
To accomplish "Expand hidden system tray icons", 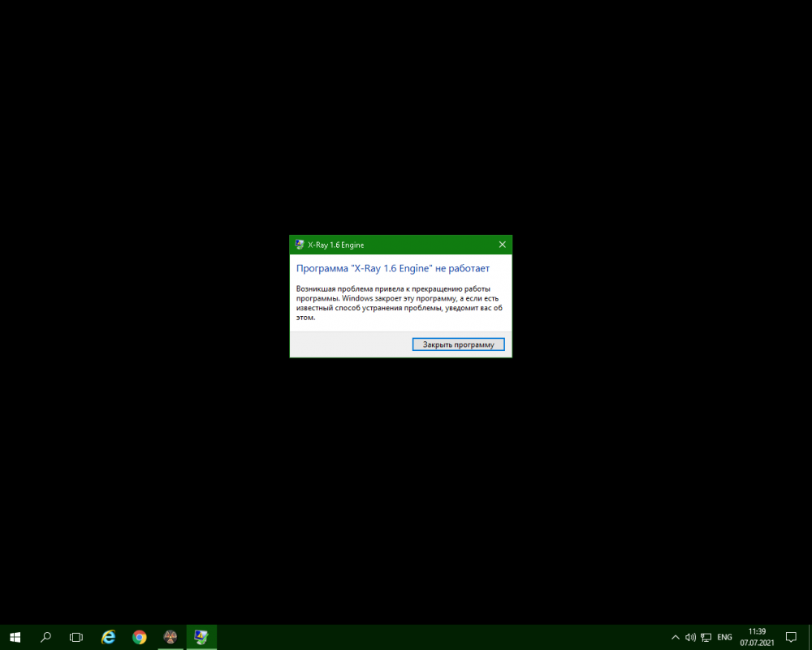I will coord(675,637).
